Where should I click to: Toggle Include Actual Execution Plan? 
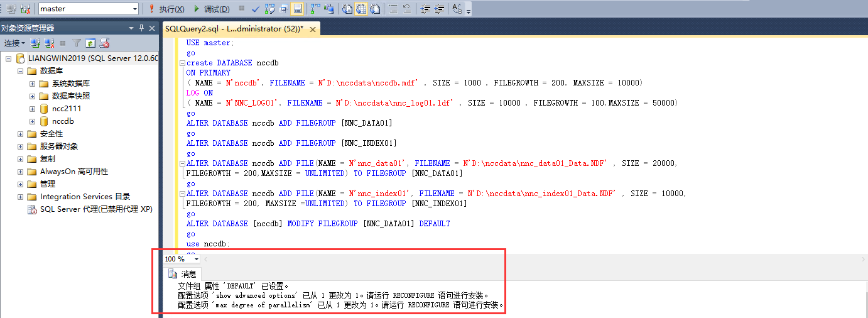coord(315,9)
